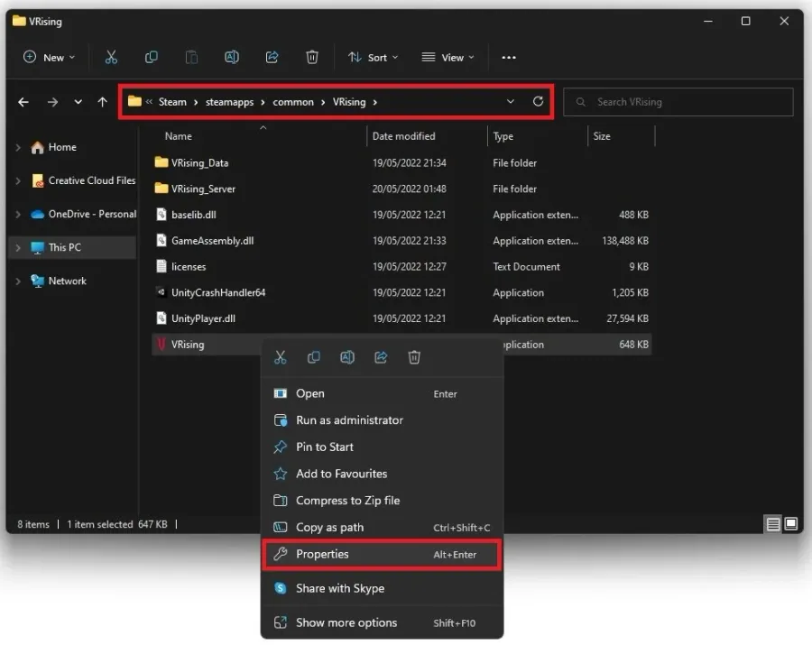
Task: Open the Sort dropdown
Action: pyautogui.click(x=373, y=58)
